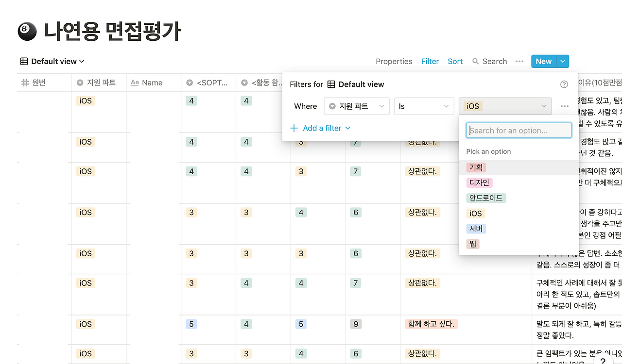Select the 기획 option

pyautogui.click(x=519, y=167)
